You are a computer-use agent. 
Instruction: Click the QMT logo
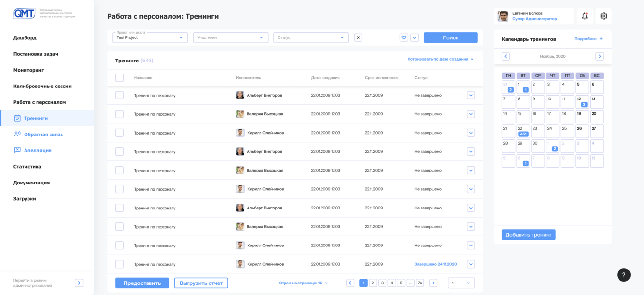(25, 14)
